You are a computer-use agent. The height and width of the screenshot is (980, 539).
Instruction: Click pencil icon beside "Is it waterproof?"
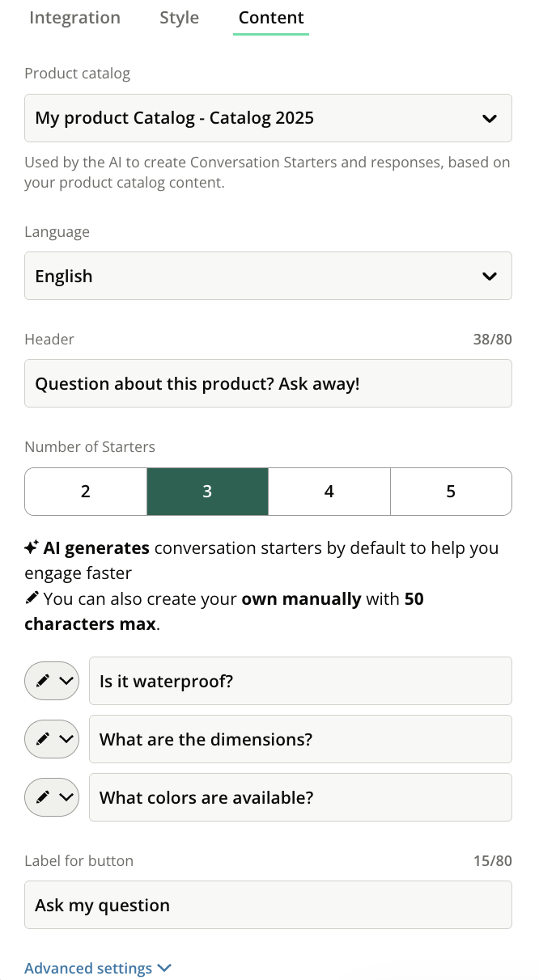click(x=44, y=681)
